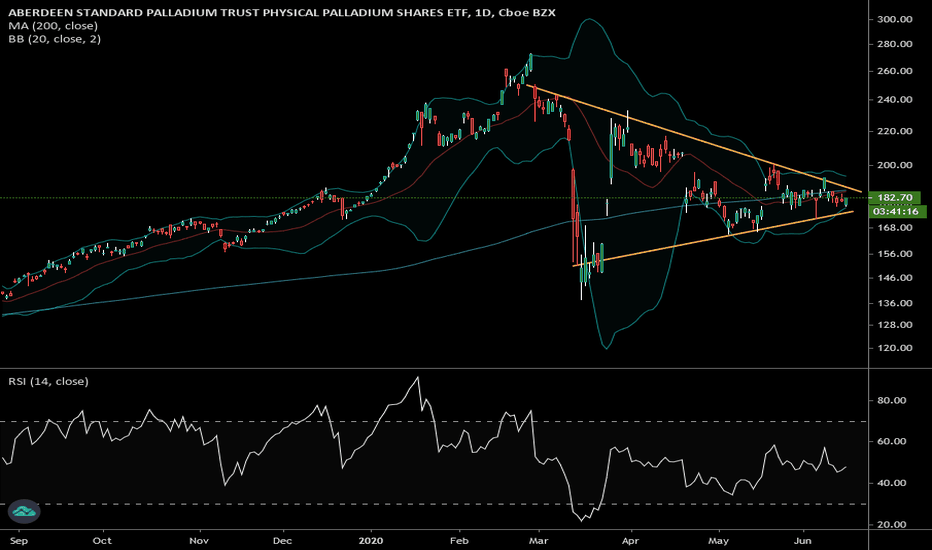This screenshot has height=550, width=932.
Task: Click the RSI (14, close) indicator label
Action: coord(48,381)
